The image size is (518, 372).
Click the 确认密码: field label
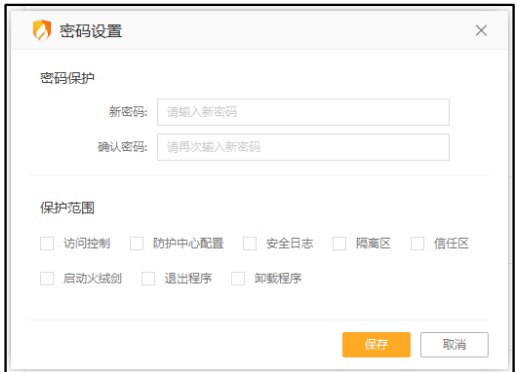[122, 147]
